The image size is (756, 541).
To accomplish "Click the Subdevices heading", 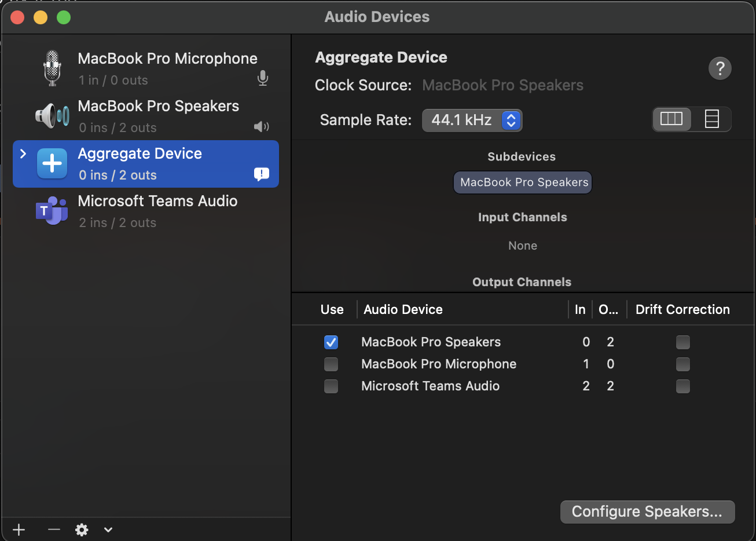I will (522, 156).
